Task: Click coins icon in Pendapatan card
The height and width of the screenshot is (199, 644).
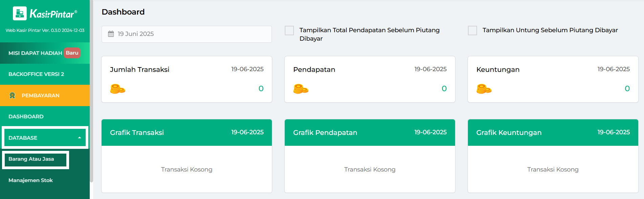Action: 301,89
